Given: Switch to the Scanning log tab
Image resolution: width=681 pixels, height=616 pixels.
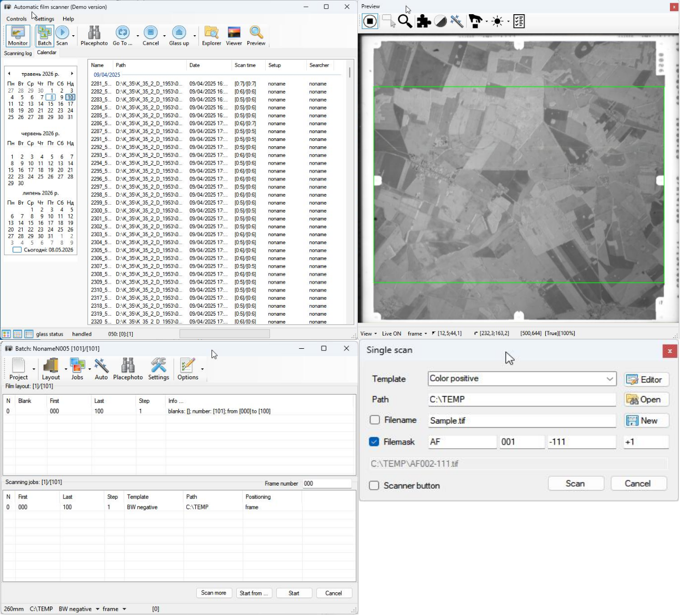Looking at the screenshot, I should 18,54.
